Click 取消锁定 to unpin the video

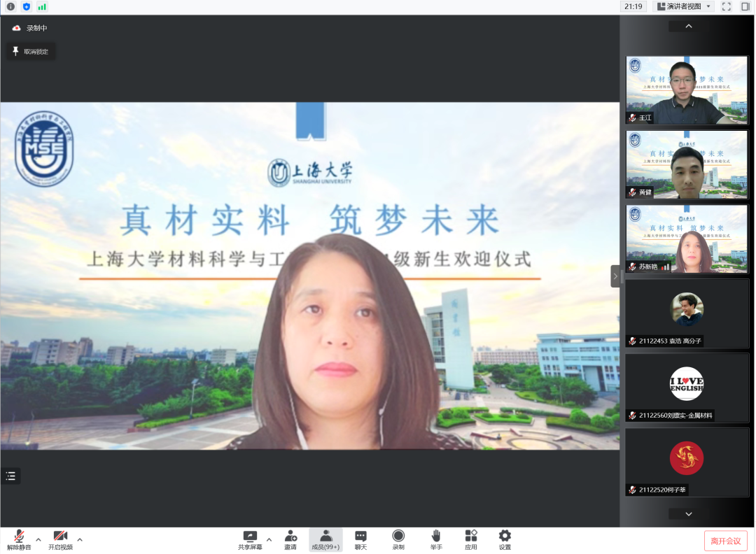pos(31,51)
